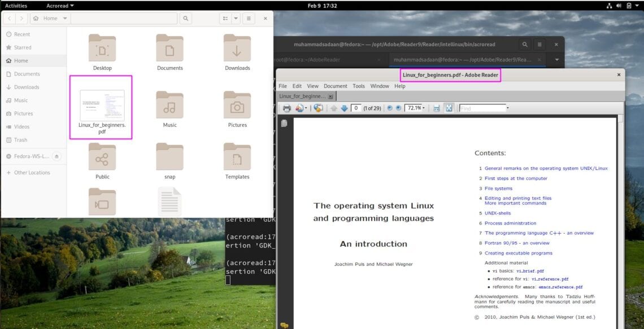
Task: Open the Document menu in Adobe Reader
Action: [x=335, y=86]
